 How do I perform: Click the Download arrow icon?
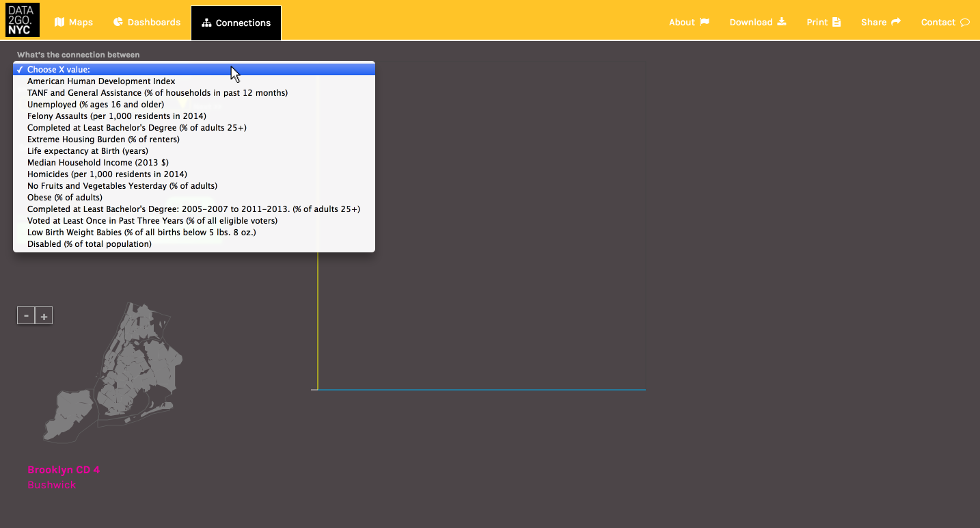(x=782, y=22)
